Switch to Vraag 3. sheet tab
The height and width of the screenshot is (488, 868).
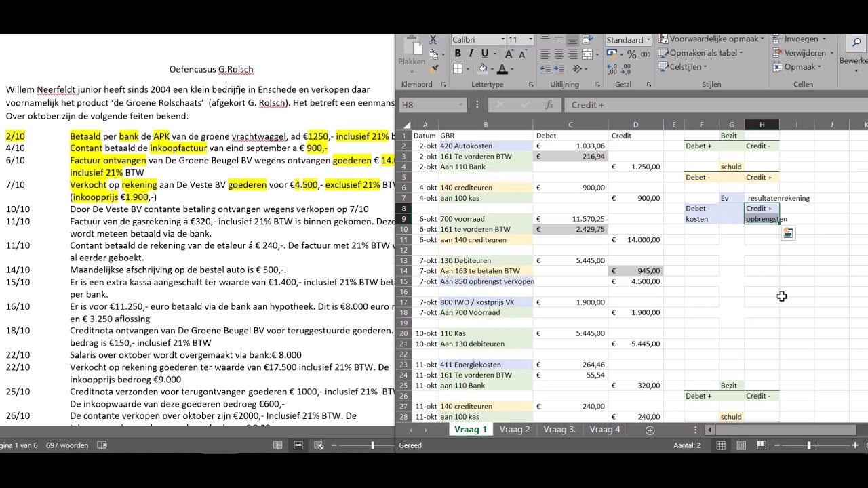[x=559, y=430]
